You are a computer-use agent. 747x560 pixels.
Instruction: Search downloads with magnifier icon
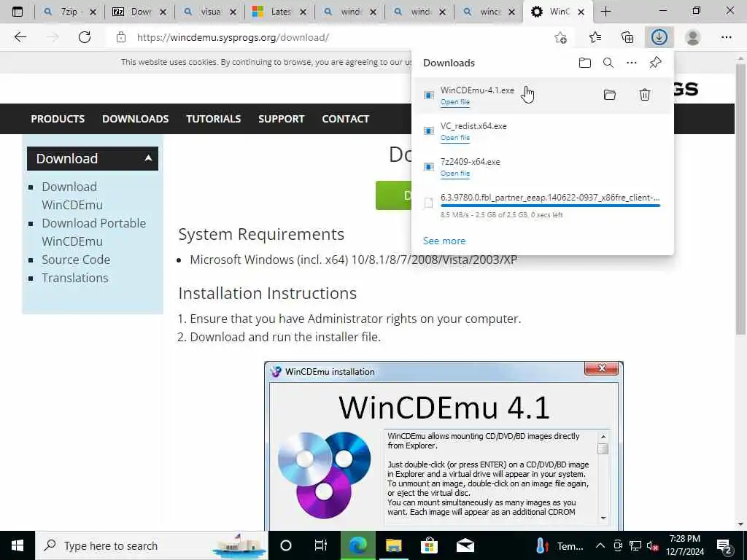pos(608,63)
